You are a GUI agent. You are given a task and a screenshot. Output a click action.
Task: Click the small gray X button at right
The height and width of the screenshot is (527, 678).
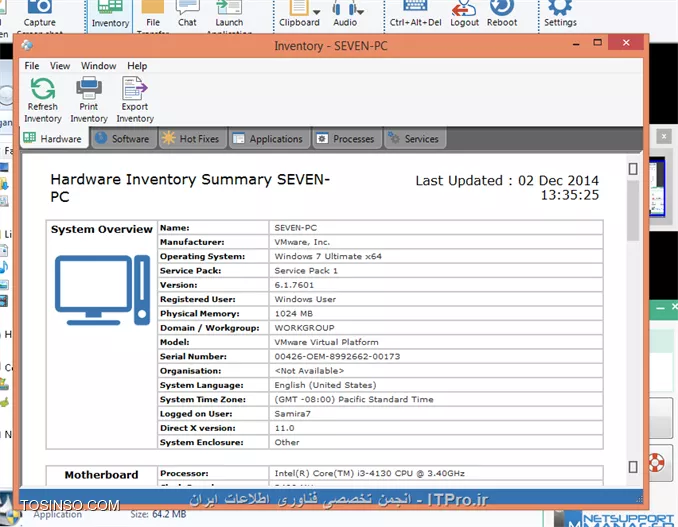664,137
